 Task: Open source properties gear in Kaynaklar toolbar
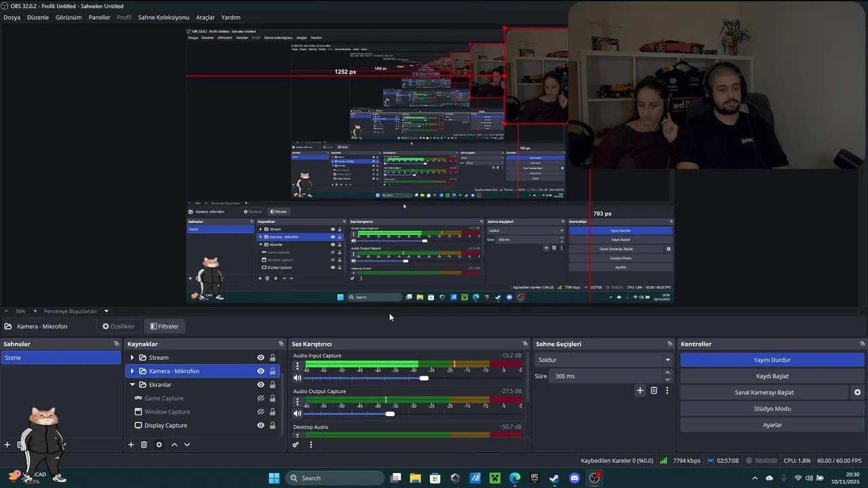tap(159, 445)
